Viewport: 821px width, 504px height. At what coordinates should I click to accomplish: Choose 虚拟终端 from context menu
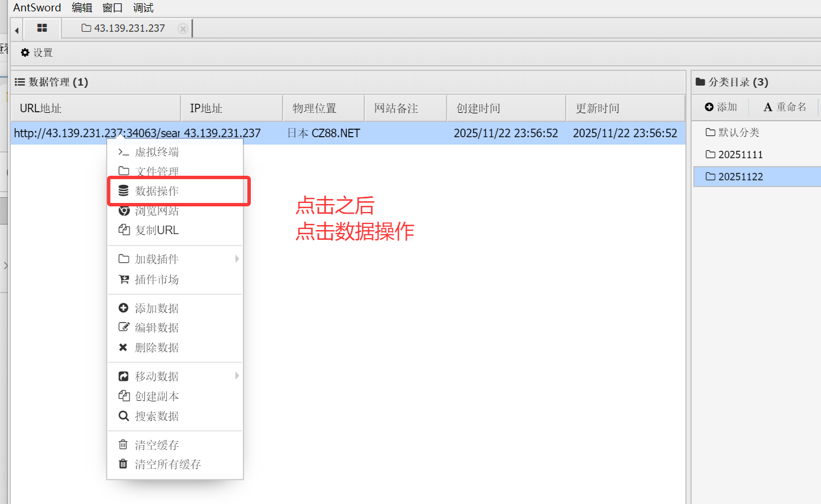pos(175,152)
